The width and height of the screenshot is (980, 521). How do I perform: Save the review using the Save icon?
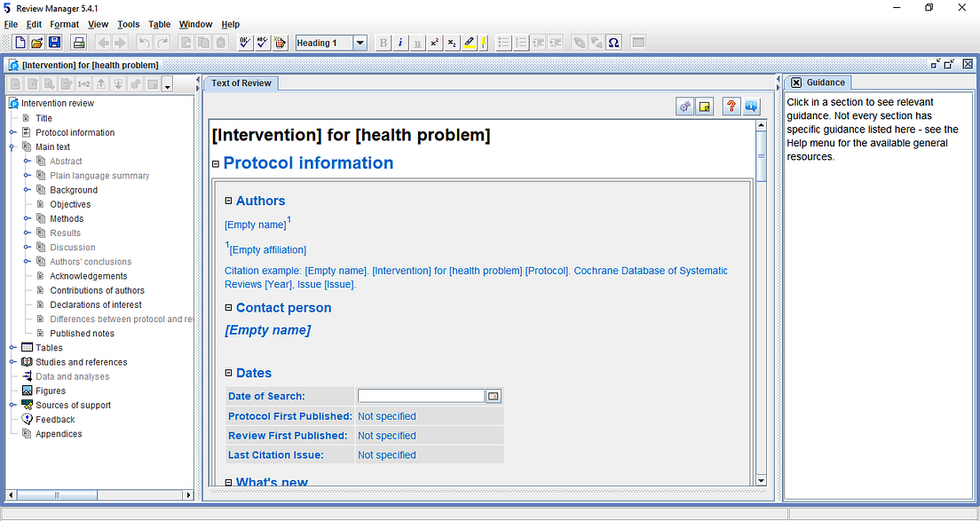[52, 42]
